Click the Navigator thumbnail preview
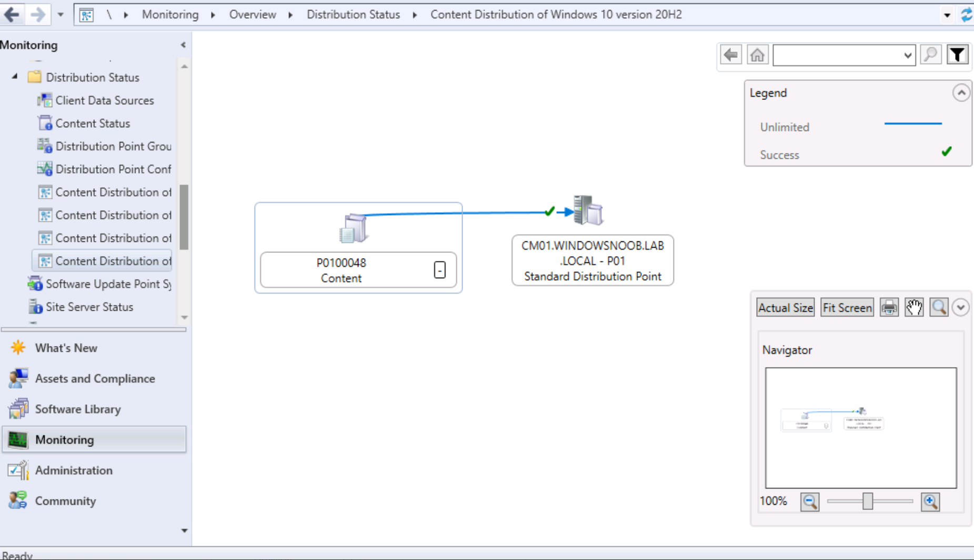Image resolution: width=974 pixels, height=560 pixels. pyautogui.click(x=861, y=428)
